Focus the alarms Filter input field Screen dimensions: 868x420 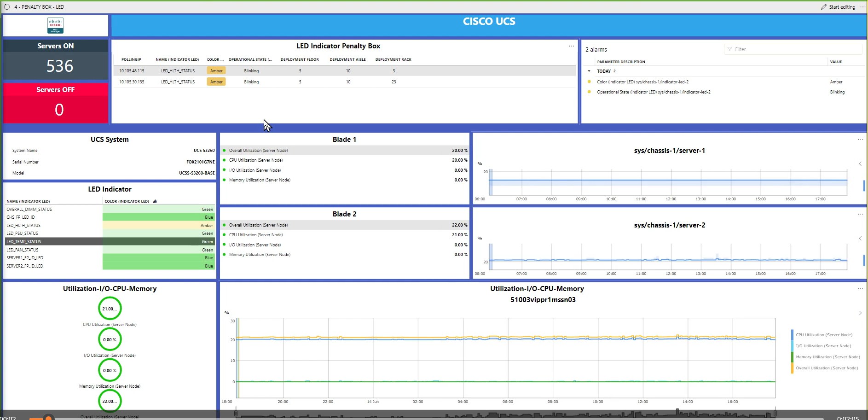point(793,49)
